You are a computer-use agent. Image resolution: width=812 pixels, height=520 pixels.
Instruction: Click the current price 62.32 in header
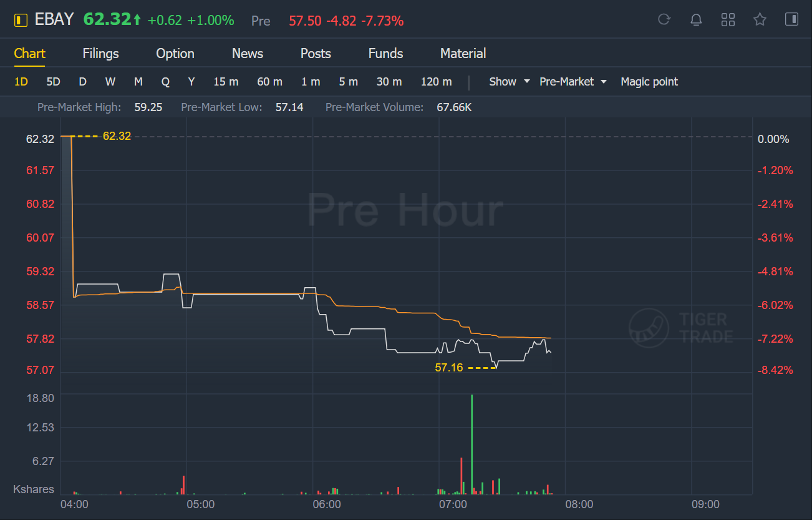pyautogui.click(x=107, y=19)
